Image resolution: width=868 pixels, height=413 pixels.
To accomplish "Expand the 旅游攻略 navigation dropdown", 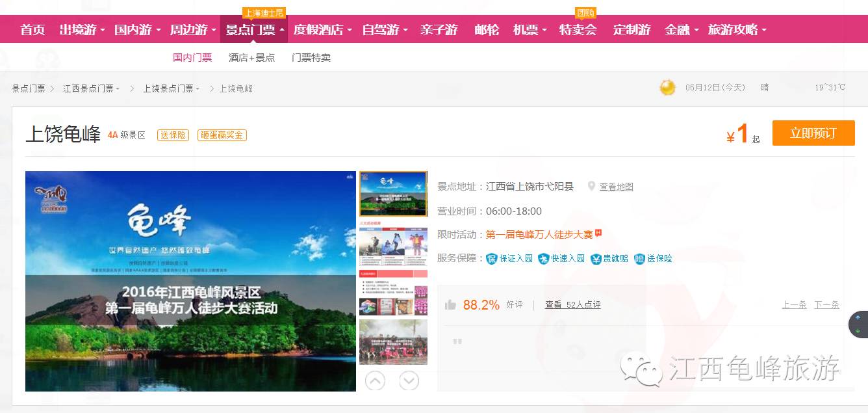I will click(x=737, y=30).
